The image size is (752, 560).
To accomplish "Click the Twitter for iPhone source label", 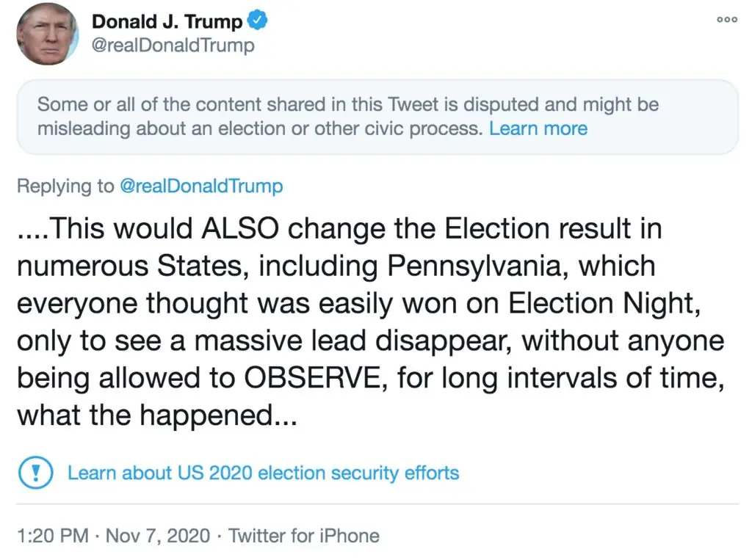I will click(x=304, y=535).
